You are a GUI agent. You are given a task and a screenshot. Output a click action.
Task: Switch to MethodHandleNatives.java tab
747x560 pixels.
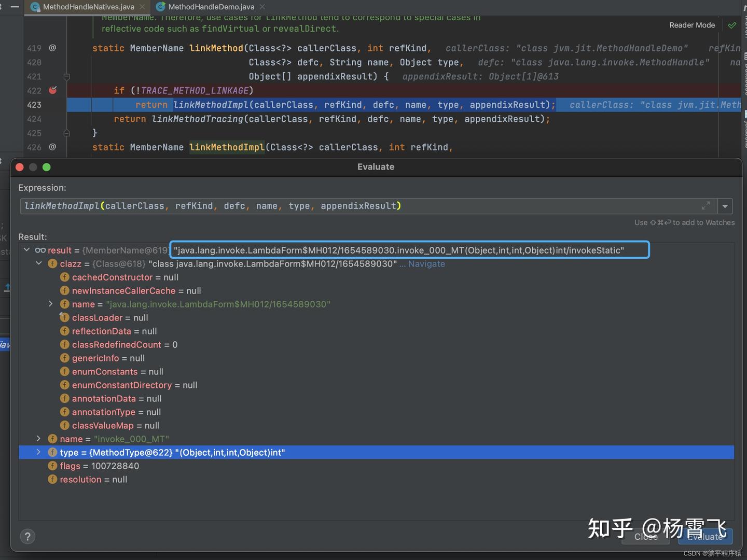(89, 7)
